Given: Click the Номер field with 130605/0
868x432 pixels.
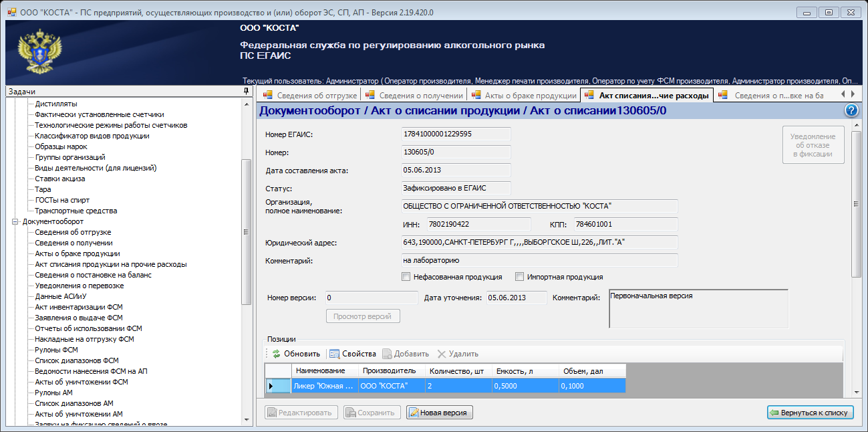Looking at the screenshot, I should 456,152.
